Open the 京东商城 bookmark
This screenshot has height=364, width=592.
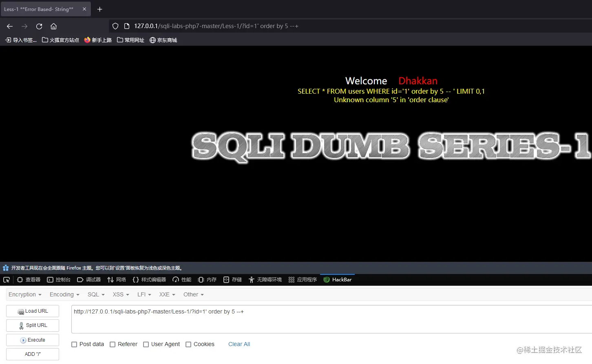(163, 40)
